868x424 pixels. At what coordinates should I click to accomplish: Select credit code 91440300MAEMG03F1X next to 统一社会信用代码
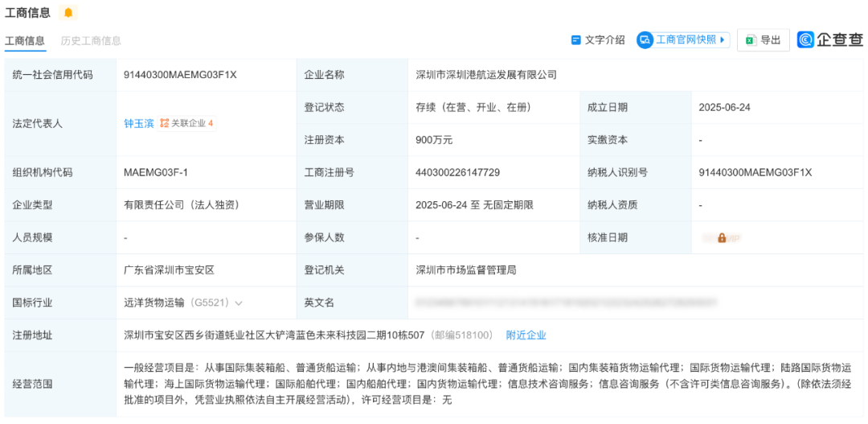coord(181,75)
